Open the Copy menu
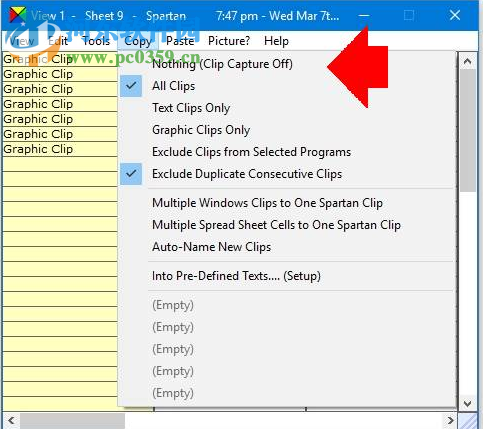 [138, 41]
